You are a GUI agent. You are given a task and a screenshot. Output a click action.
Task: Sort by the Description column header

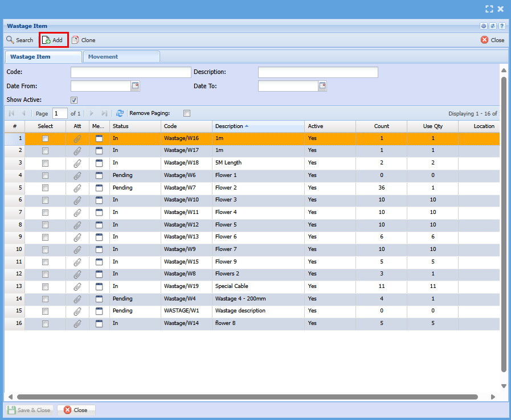tap(229, 126)
